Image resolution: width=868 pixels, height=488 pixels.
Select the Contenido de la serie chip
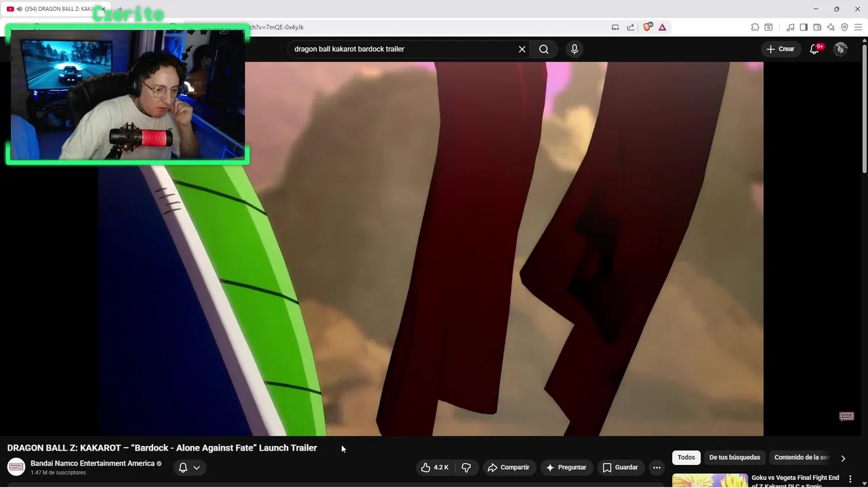point(802,457)
